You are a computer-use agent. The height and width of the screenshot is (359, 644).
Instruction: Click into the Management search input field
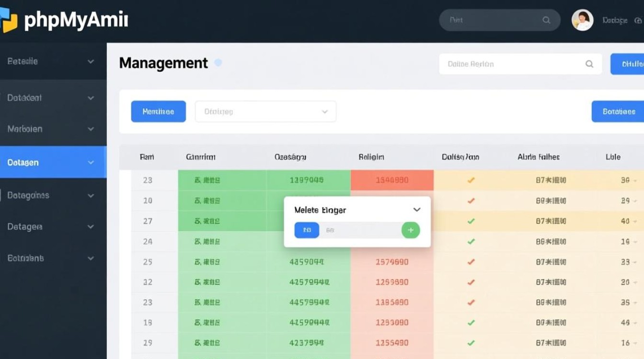click(510, 64)
